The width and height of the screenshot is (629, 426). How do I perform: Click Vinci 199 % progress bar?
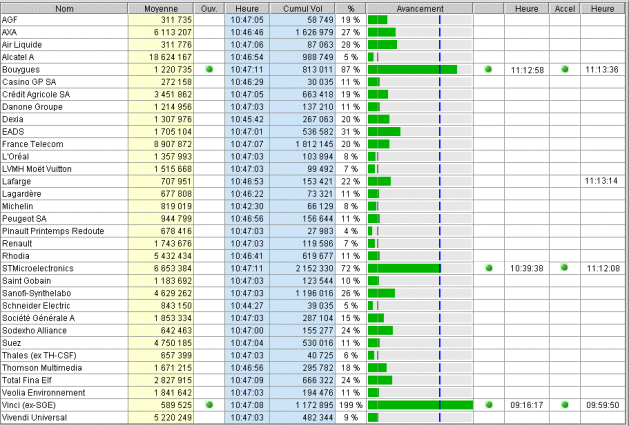[x=420, y=405]
